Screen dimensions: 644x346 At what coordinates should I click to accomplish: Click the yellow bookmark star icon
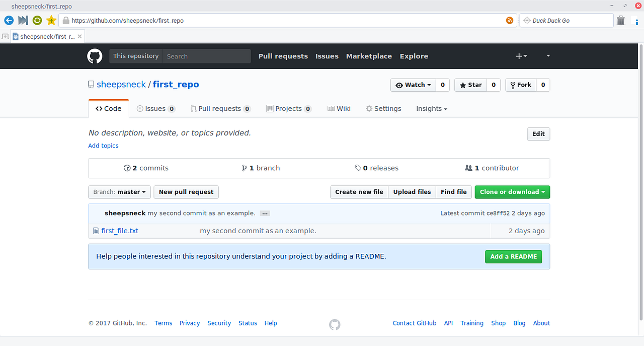tap(50, 20)
